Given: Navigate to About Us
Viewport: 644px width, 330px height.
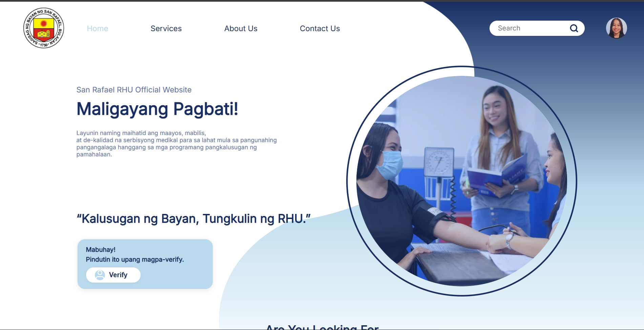Looking at the screenshot, I should pos(241,28).
